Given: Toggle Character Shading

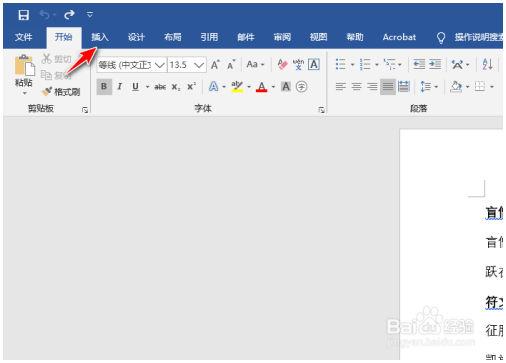Looking at the screenshot, I should (x=286, y=87).
